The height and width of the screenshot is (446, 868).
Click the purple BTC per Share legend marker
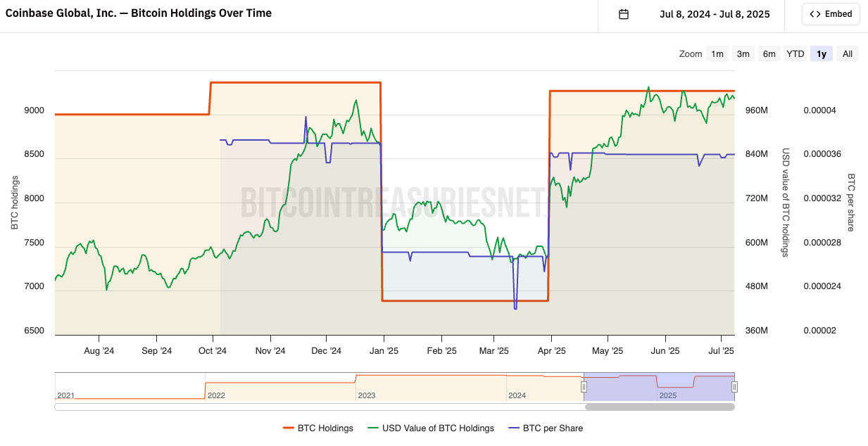(x=513, y=428)
